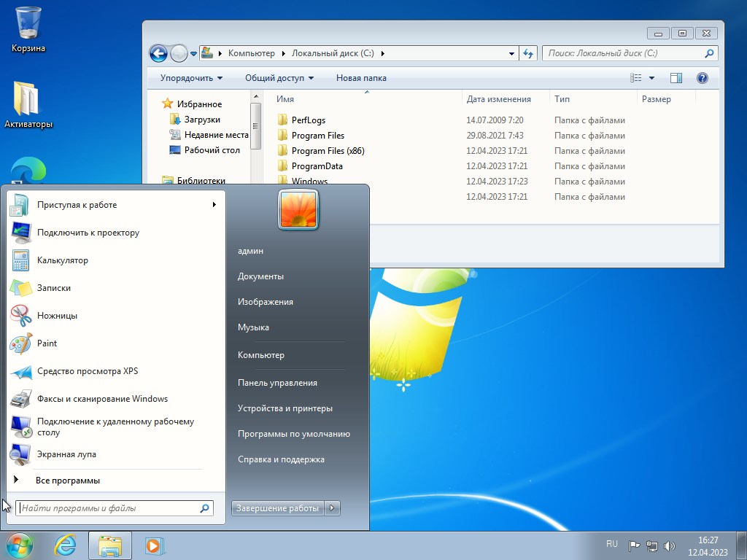747x560 pixels.
Task: Open Calculator from the Start menu
Action: [x=62, y=260]
